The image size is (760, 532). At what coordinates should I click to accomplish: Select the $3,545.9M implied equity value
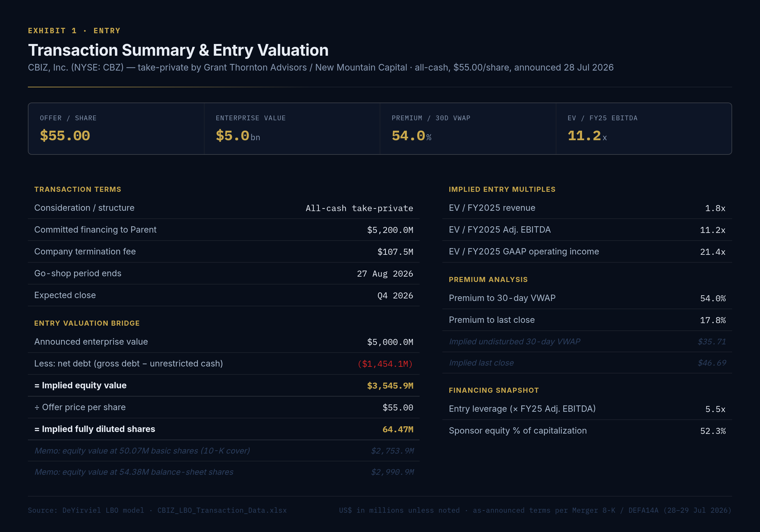[x=390, y=386]
